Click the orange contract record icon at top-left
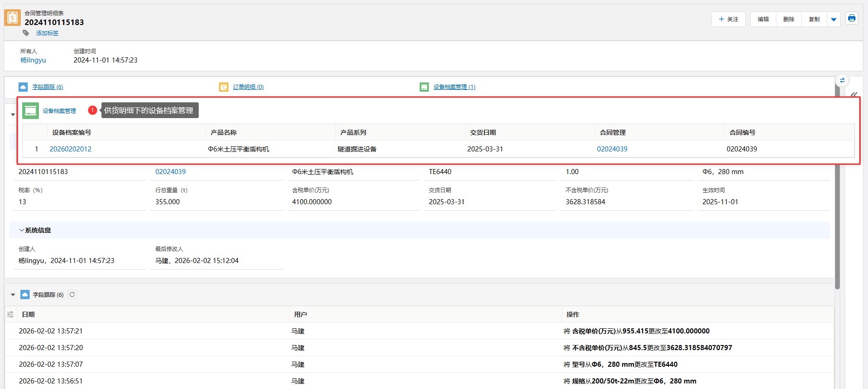This screenshot has width=868, height=389. (13, 18)
